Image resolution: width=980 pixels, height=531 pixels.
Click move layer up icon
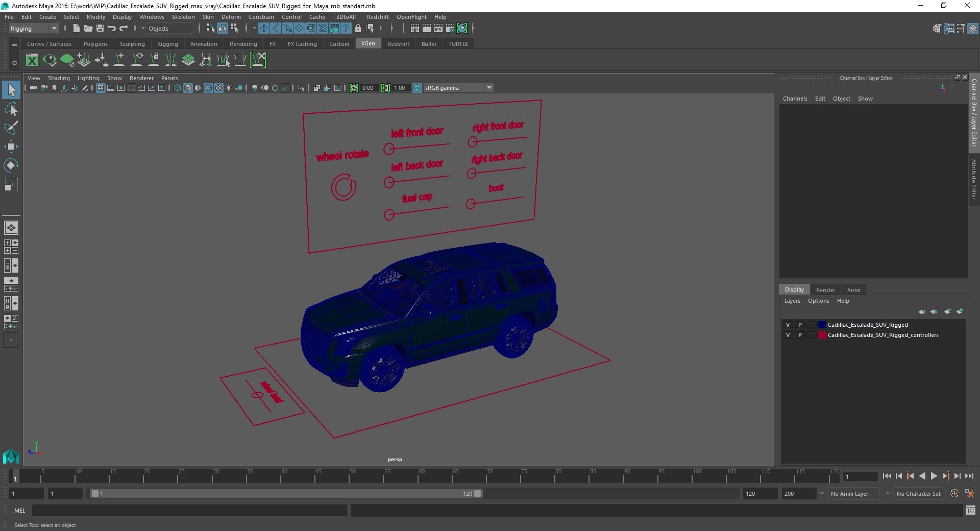pos(922,311)
